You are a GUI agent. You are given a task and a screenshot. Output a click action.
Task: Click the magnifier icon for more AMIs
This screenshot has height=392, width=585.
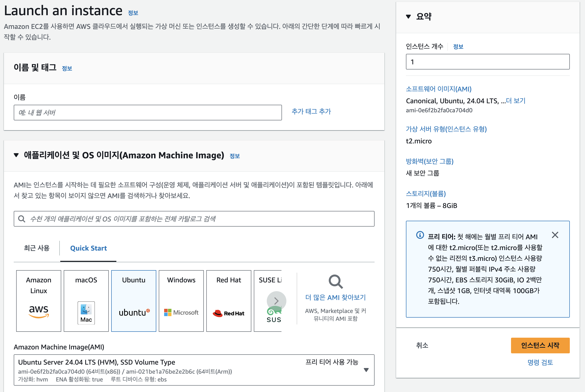(336, 282)
